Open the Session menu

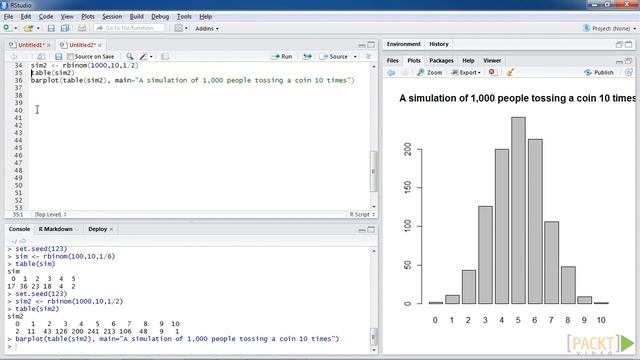point(112,17)
